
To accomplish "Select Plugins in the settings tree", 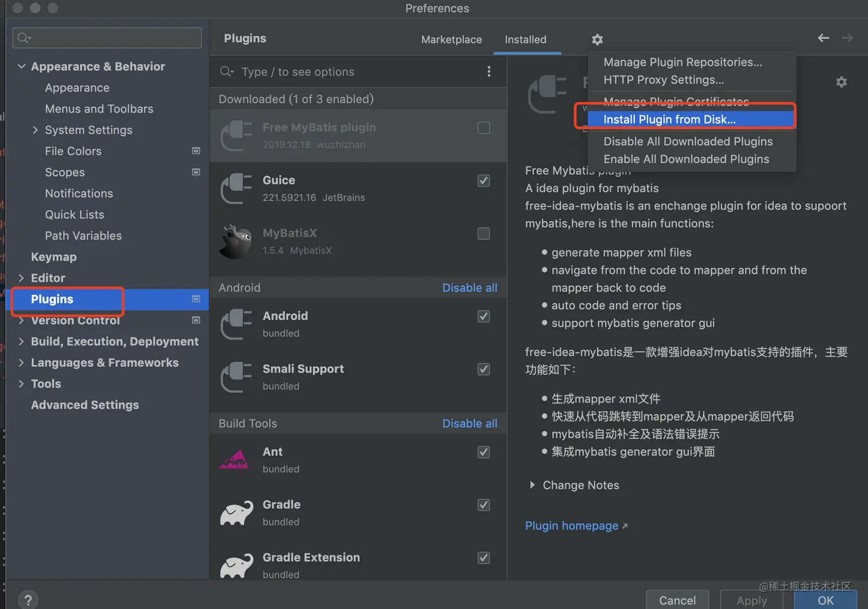I will [x=107, y=299].
